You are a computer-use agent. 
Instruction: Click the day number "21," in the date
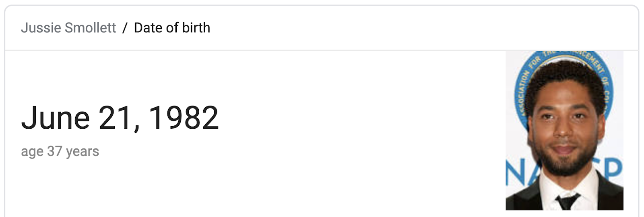(120, 118)
